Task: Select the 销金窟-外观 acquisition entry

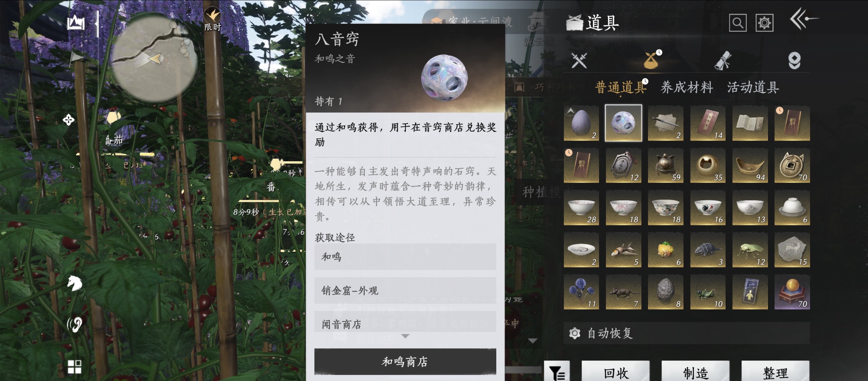Action: point(405,290)
